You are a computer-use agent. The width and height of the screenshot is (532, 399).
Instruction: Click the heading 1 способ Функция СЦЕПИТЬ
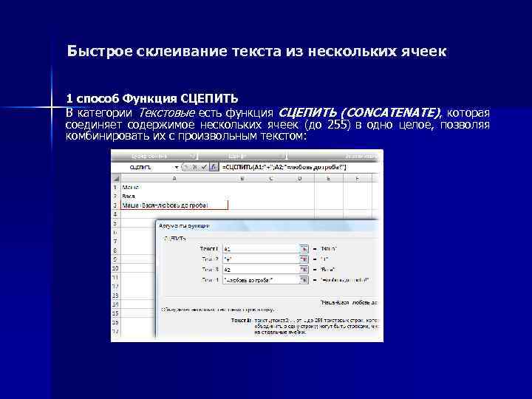point(152,98)
